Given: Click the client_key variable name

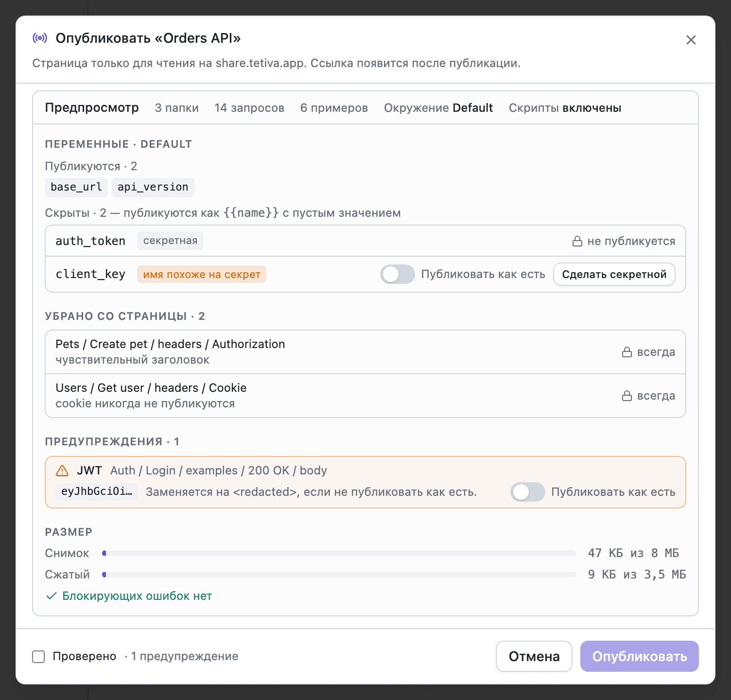Looking at the screenshot, I should (90, 274).
